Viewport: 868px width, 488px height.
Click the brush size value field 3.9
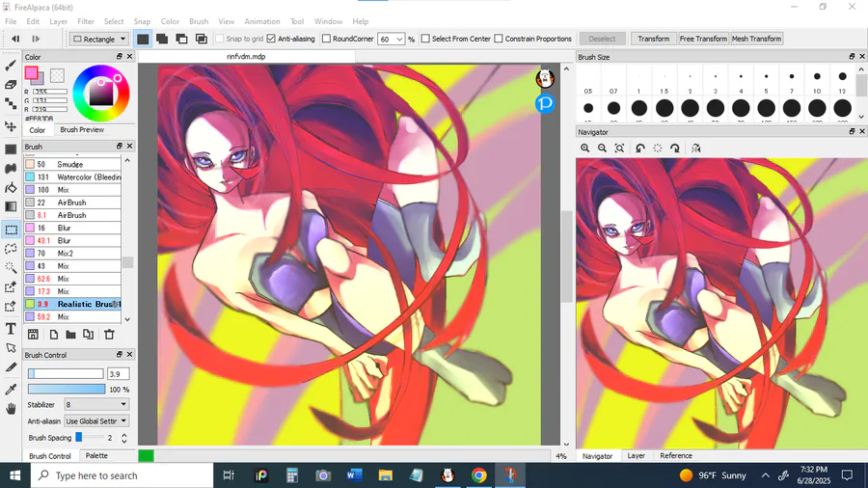tap(118, 374)
